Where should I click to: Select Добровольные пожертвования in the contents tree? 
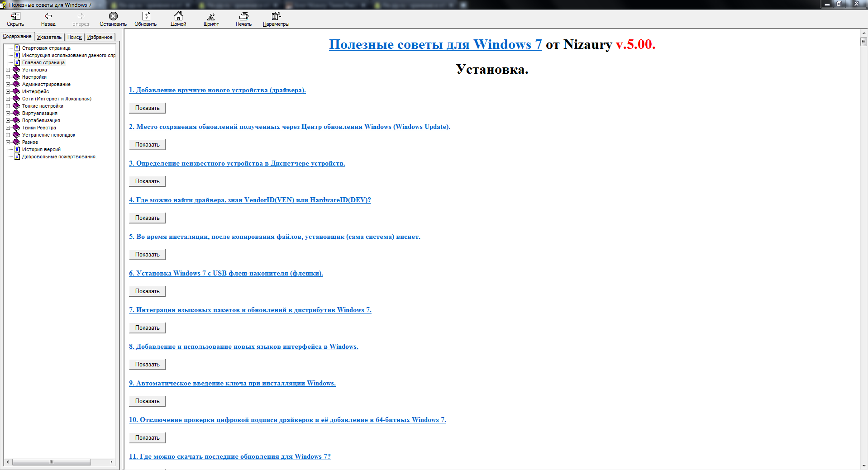tap(59, 157)
